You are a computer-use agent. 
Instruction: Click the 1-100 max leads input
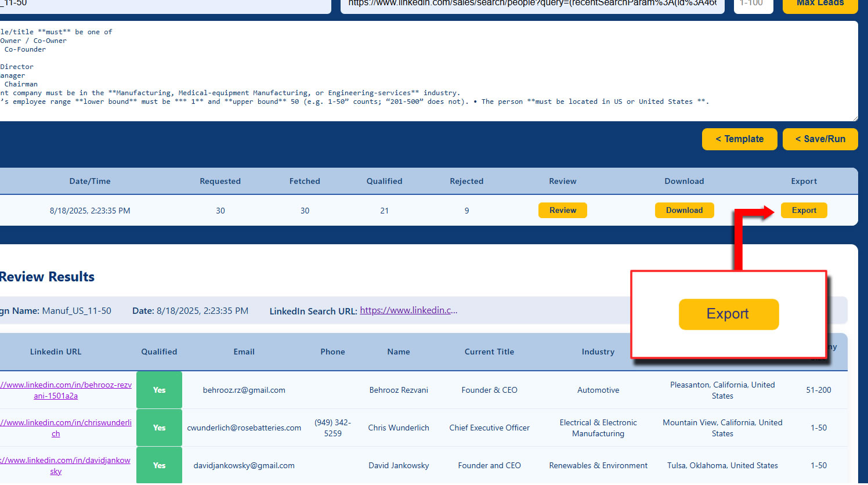click(753, 5)
